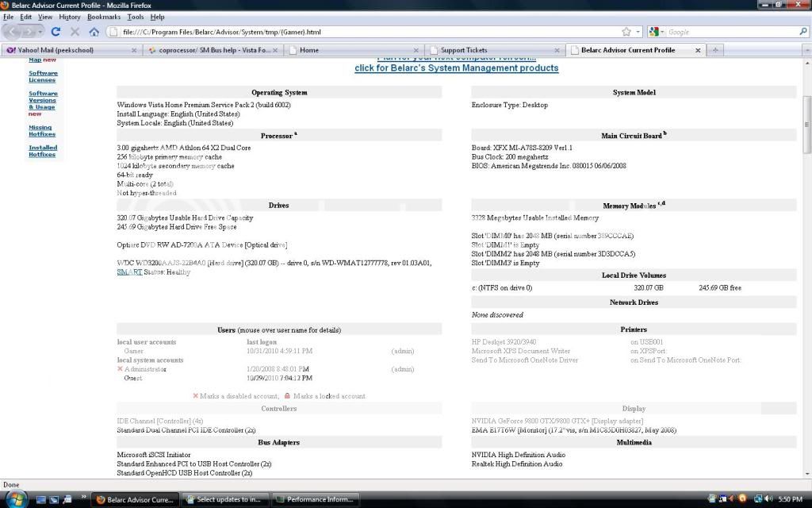This screenshot has width=812, height=508.
Task: Click the network tray icon
Action: 758,498
